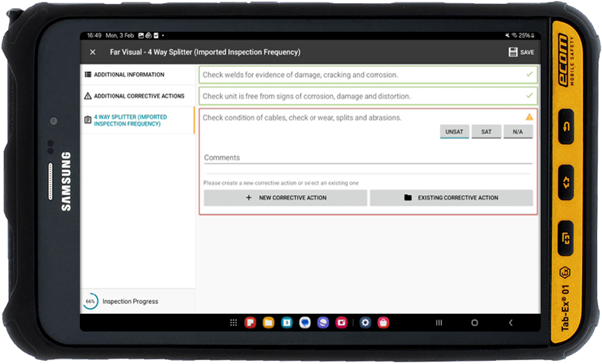
Task: Click the Inspection Progress label
Action: 130,302
